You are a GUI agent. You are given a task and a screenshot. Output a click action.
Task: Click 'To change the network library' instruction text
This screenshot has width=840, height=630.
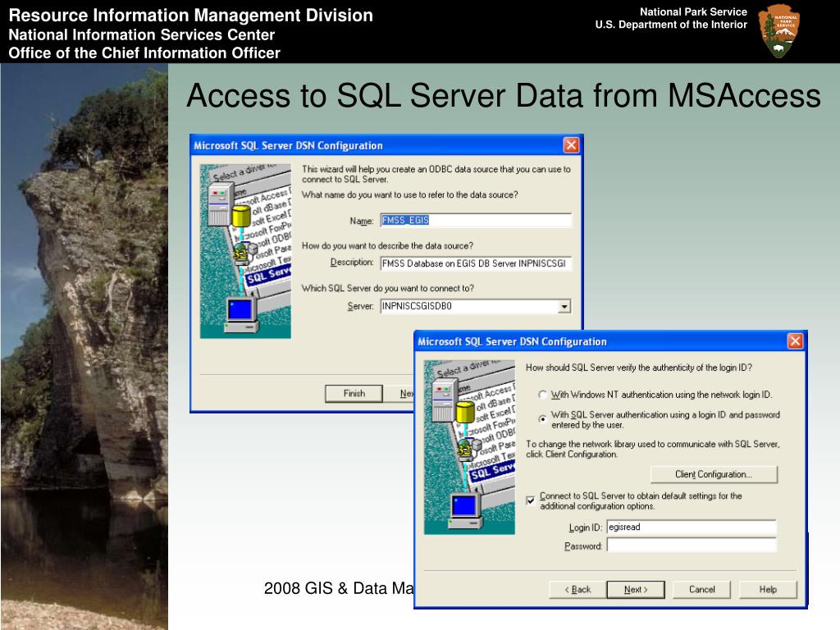[x=652, y=449]
